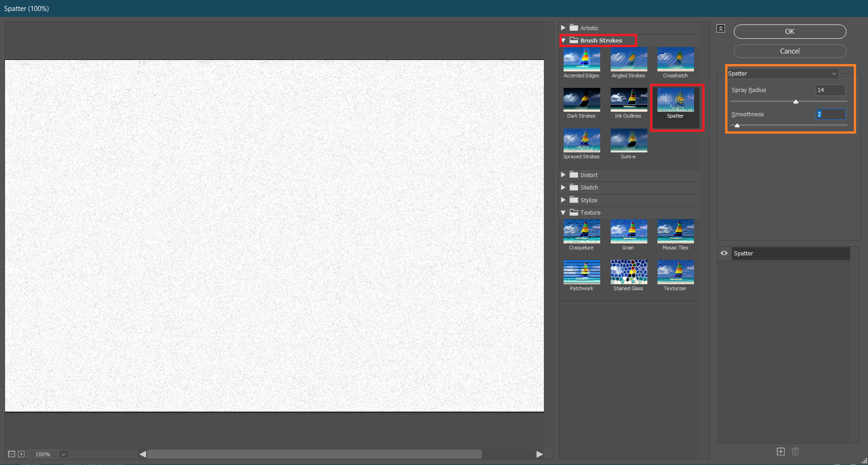Image resolution: width=868 pixels, height=465 pixels.
Task: Select the Accented Edges filter thumbnail
Action: click(581, 59)
